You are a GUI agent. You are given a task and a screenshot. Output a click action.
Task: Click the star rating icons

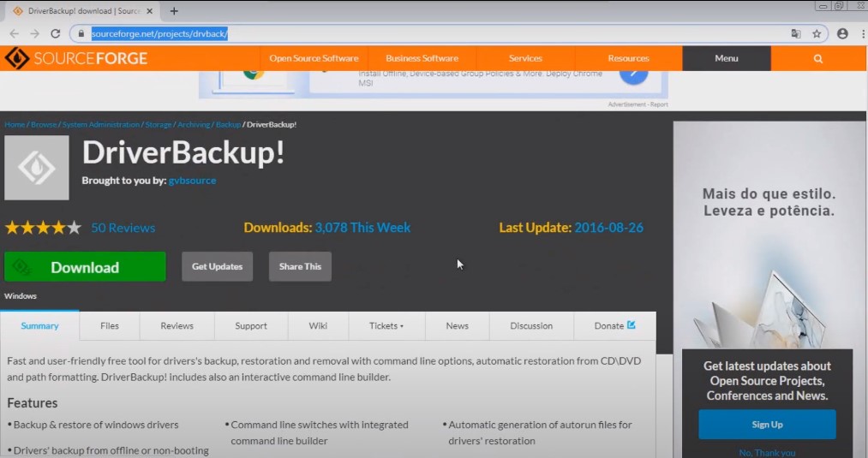(x=43, y=228)
